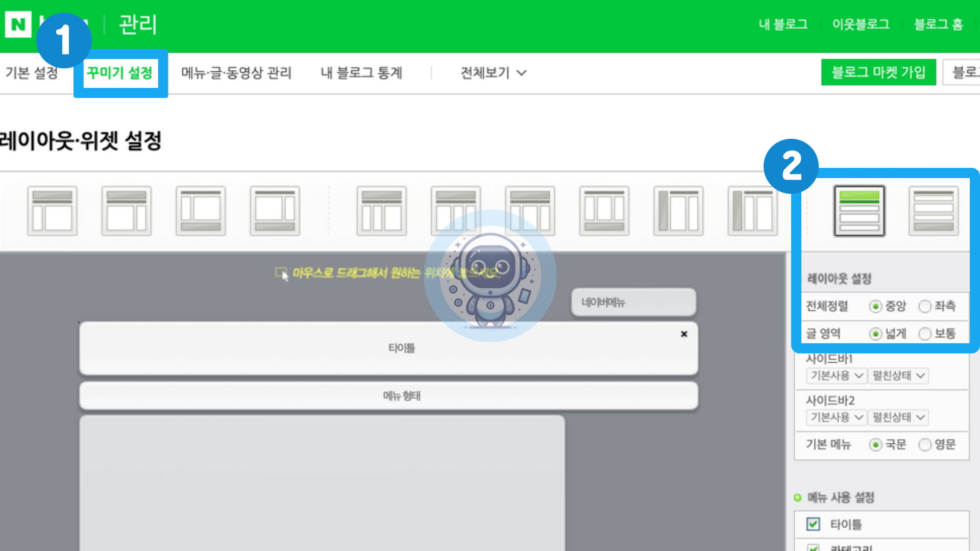Open the 꾸미기 설정 tab
980x551 pixels.
tap(120, 73)
